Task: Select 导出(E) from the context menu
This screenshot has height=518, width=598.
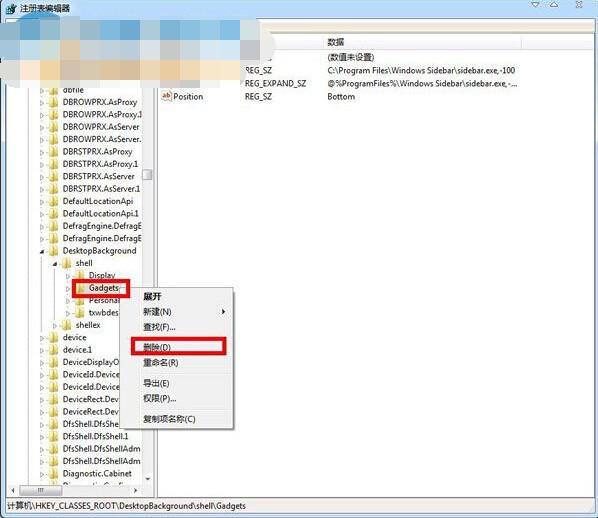Action: pos(156,383)
